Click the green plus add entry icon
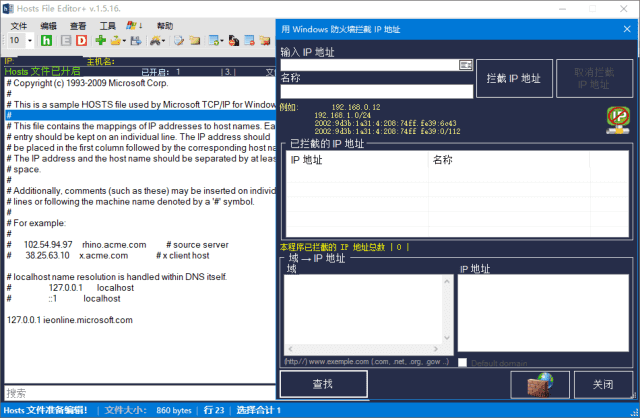Image resolution: width=640 pixels, height=418 pixels. (100, 41)
